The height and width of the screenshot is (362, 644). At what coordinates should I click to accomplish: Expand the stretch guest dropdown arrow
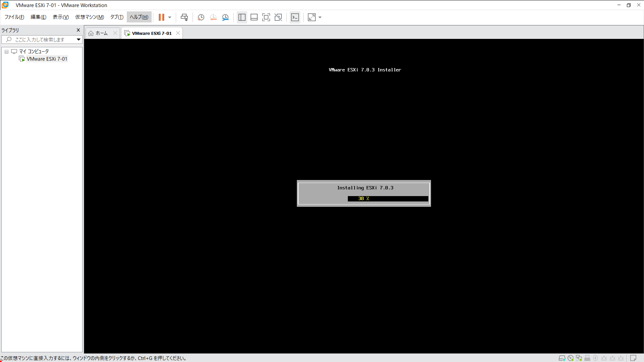pos(320,17)
